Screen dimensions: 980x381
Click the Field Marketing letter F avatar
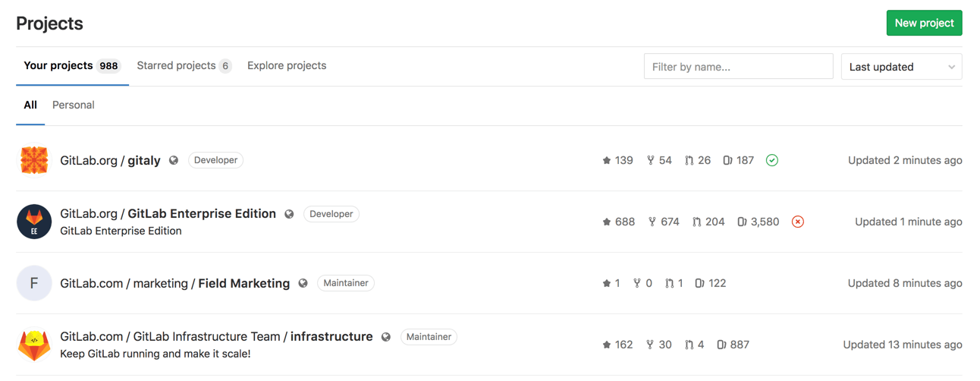tap(34, 283)
